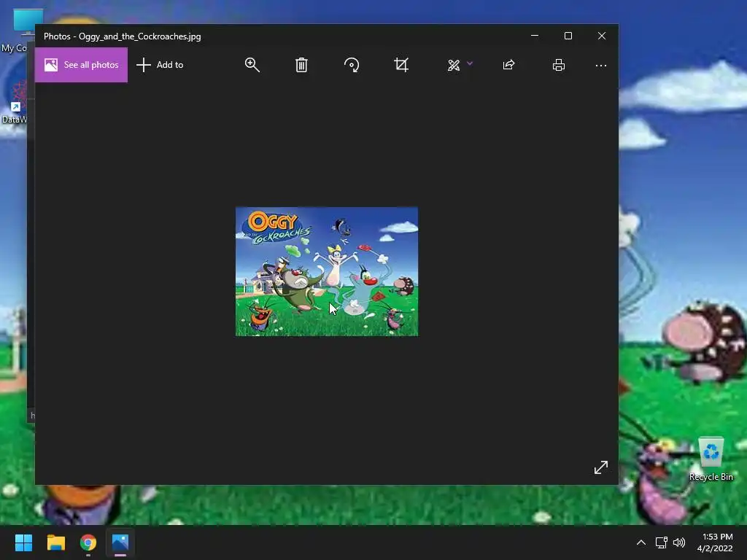Minimize the Photos window
The width and height of the screenshot is (747, 560).
535,36
